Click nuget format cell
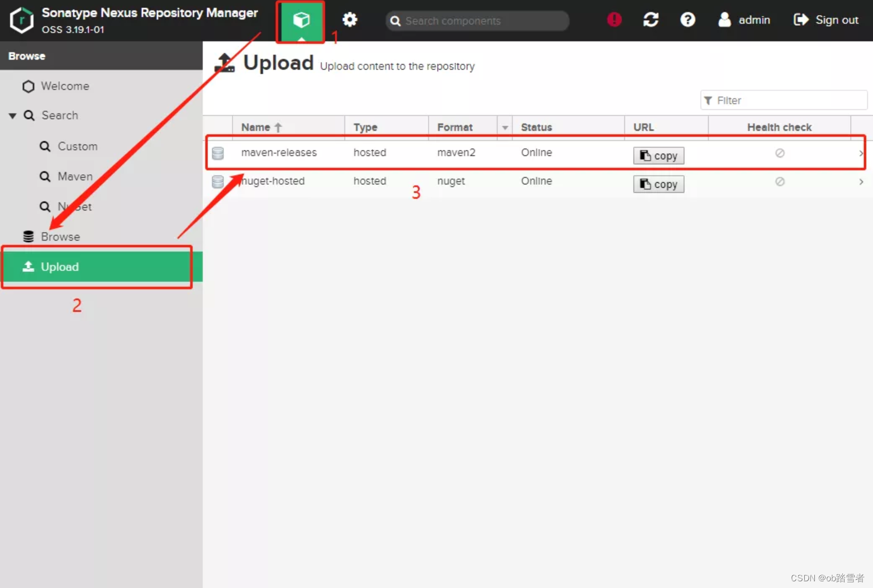Image resolution: width=873 pixels, height=588 pixels. (451, 181)
